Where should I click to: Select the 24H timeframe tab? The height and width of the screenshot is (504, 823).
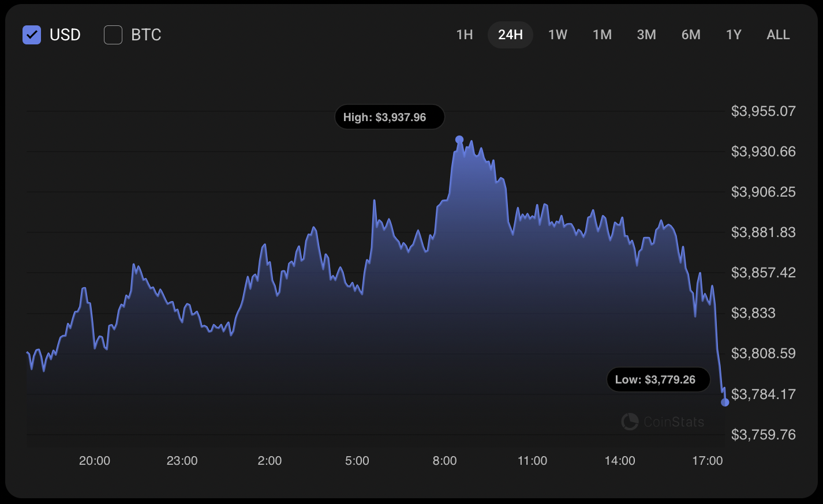pyautogui.click(x=510, y=35)
